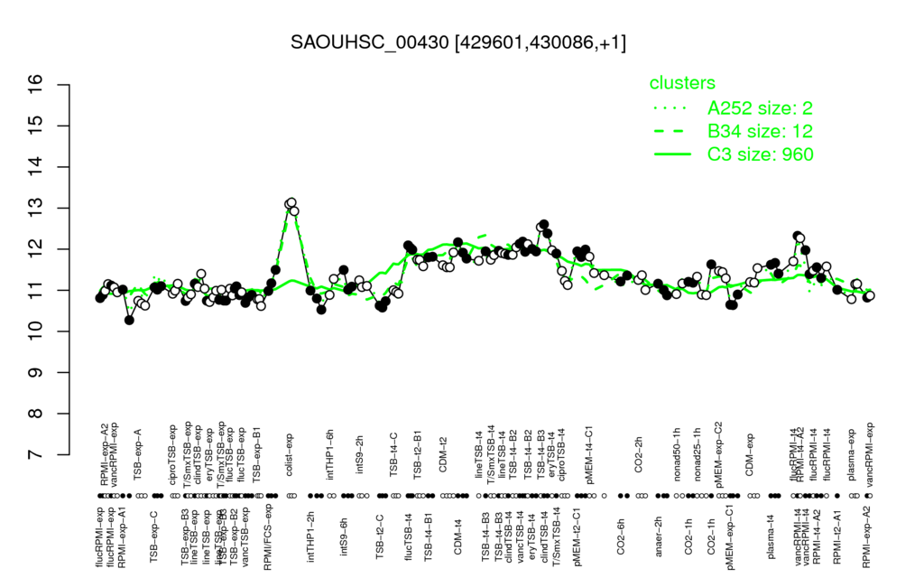Click the lowest filled point near TSB-exp-A
Image resolution: width=924 pixels, height=578 pixels.
coord(130,321)
